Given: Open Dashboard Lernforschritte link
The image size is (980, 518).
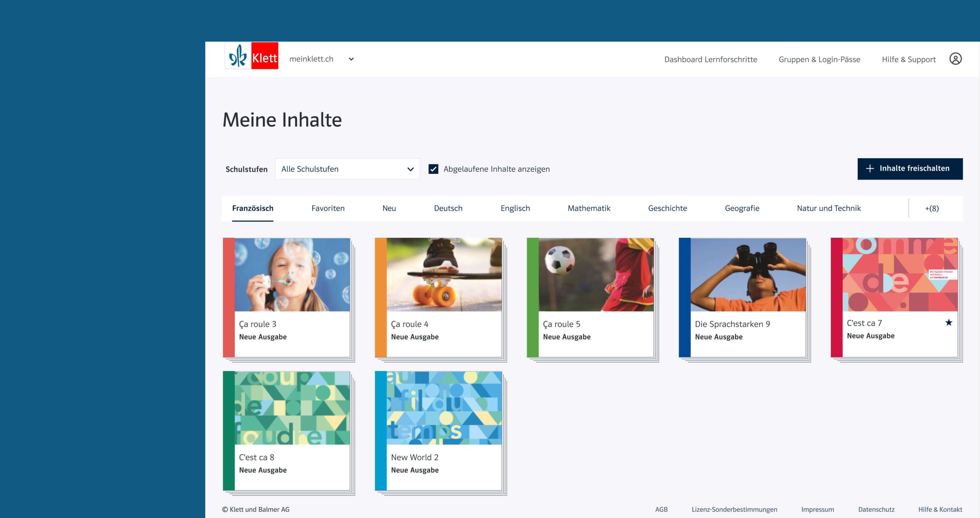Looking at the screenshot, I should pos(710,59).
